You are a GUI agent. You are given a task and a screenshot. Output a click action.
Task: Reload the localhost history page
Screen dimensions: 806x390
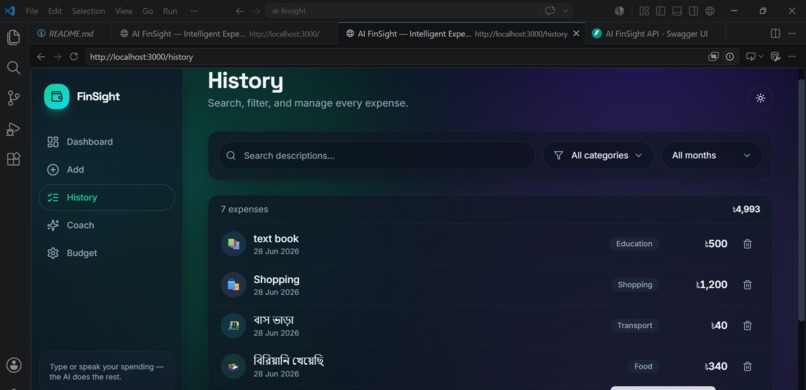[74, 57]
